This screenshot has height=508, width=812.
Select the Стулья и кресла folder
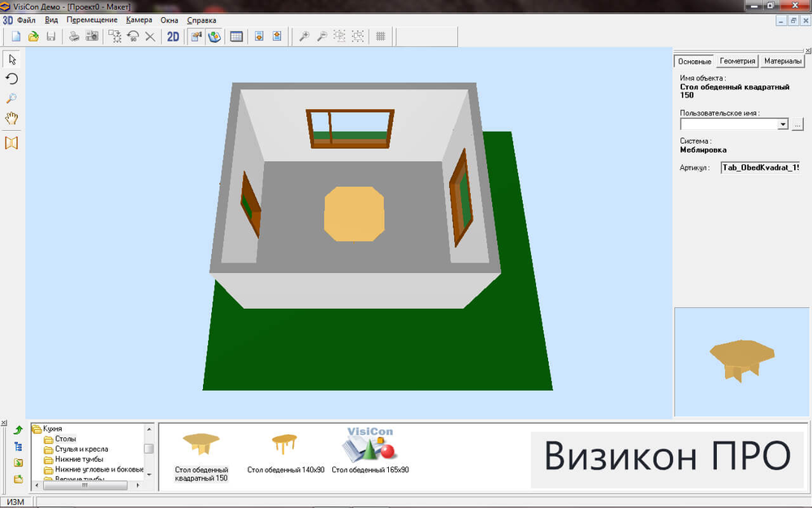coord(81,449)
